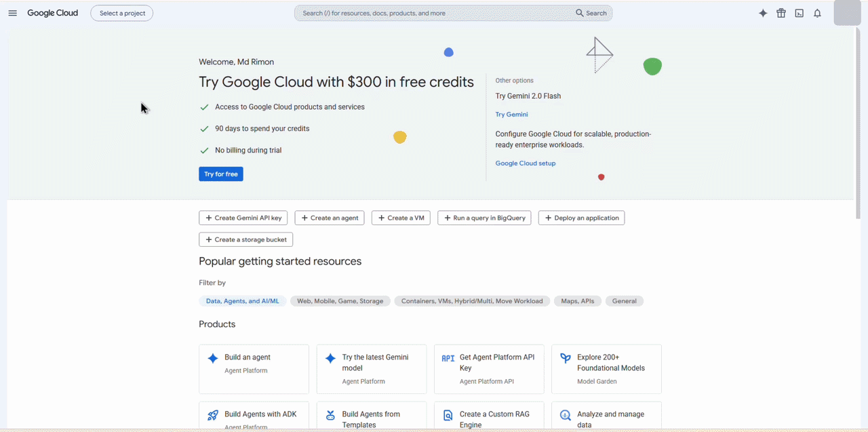Open Explore 200+ Foundational Models card title
868x432 pixels.
(x=611, y=363)
